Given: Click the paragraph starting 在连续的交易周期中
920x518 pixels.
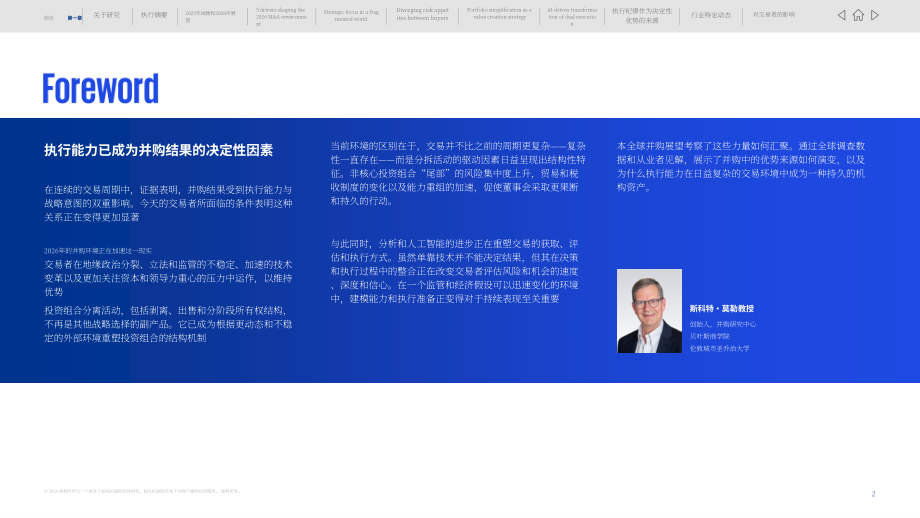Looking at the screenshot, I should point(168,203).
